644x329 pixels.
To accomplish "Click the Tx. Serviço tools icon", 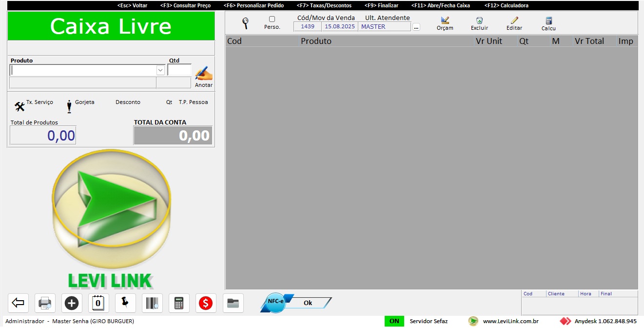I will point(20,106).
